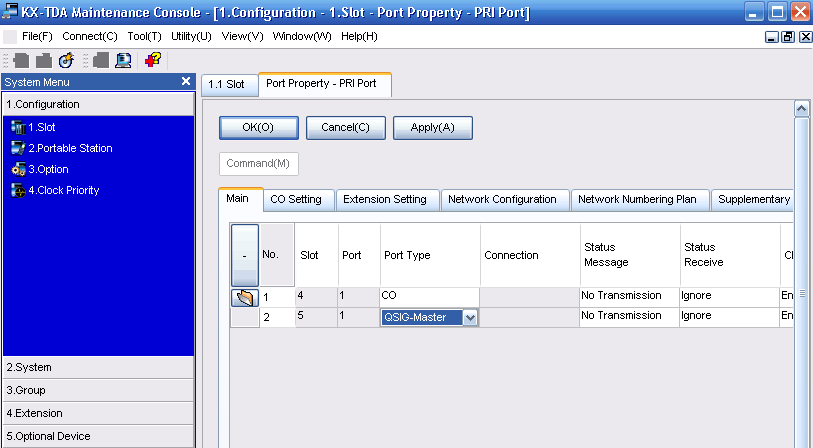Select Port Property - PRI Port tab

point(325,84)
